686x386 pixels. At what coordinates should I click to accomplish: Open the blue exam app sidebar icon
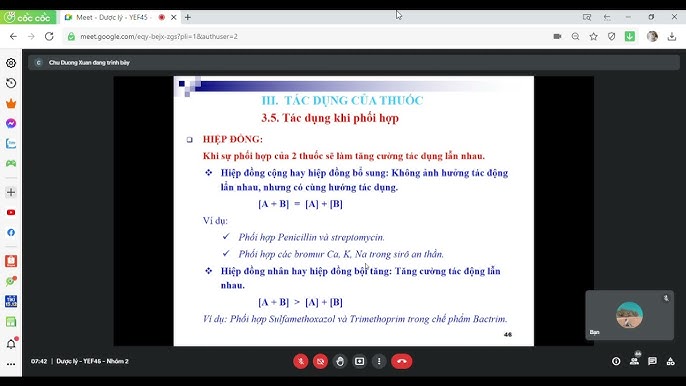pyautogui.click(x=11, y=301)
